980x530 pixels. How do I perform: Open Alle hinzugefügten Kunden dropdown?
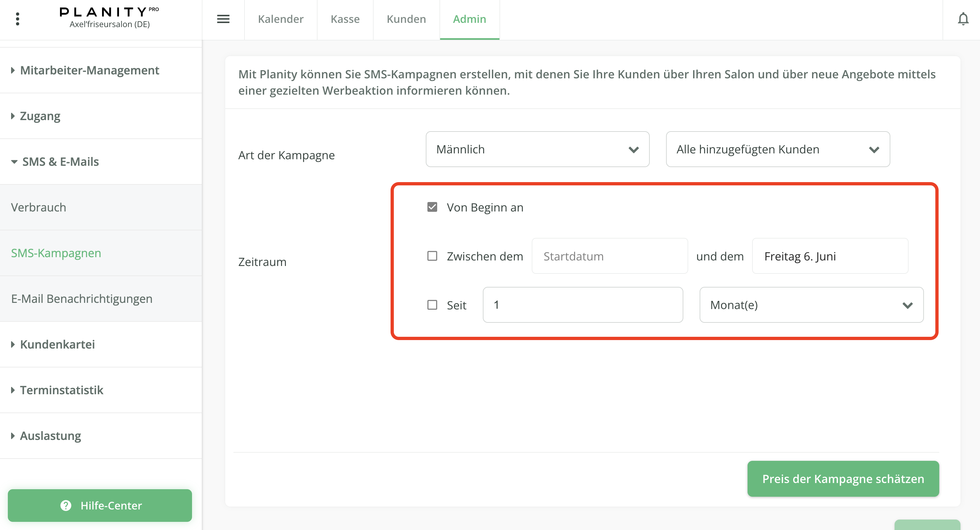[x=777, y=149]
